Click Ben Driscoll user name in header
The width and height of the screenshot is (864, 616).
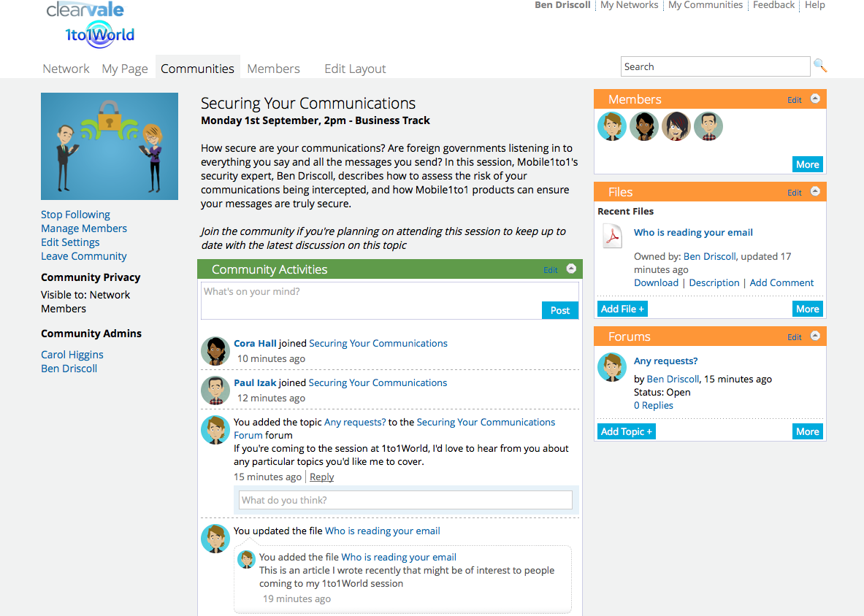(x=562, y=5)
